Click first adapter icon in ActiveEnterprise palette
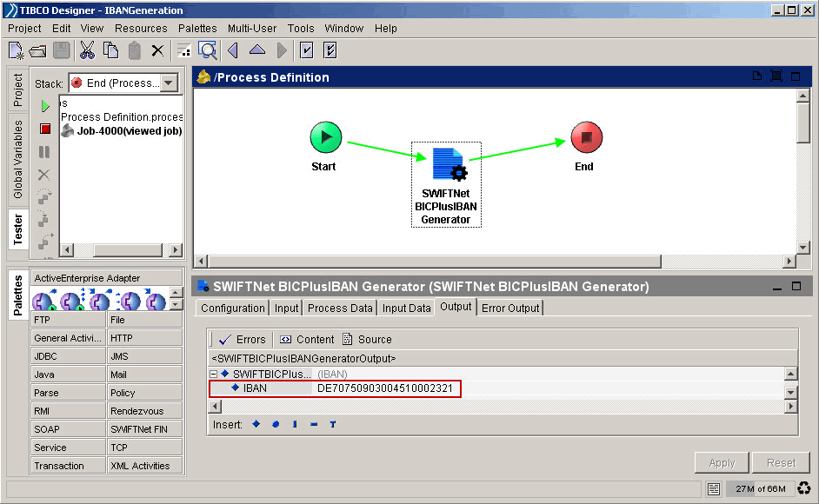Image resolution: width=819 pixels, height=504 pixels. point(43,301)
